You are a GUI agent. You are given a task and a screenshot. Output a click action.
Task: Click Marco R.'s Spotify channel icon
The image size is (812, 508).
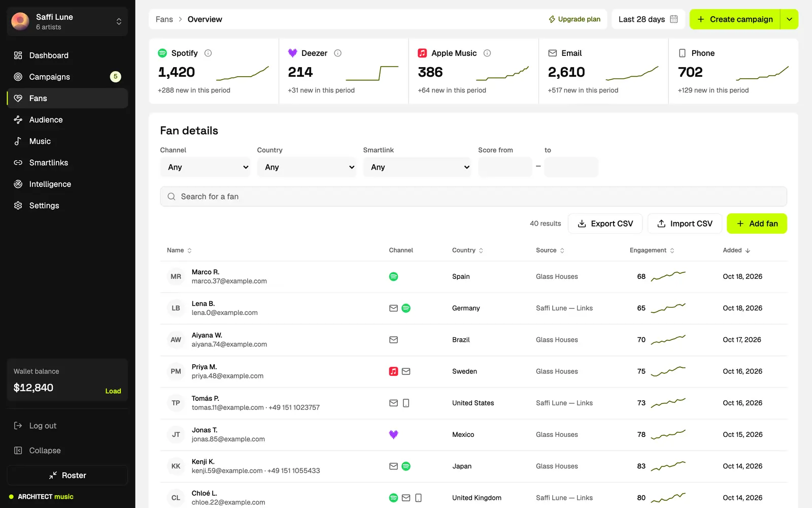coord(393,276)
